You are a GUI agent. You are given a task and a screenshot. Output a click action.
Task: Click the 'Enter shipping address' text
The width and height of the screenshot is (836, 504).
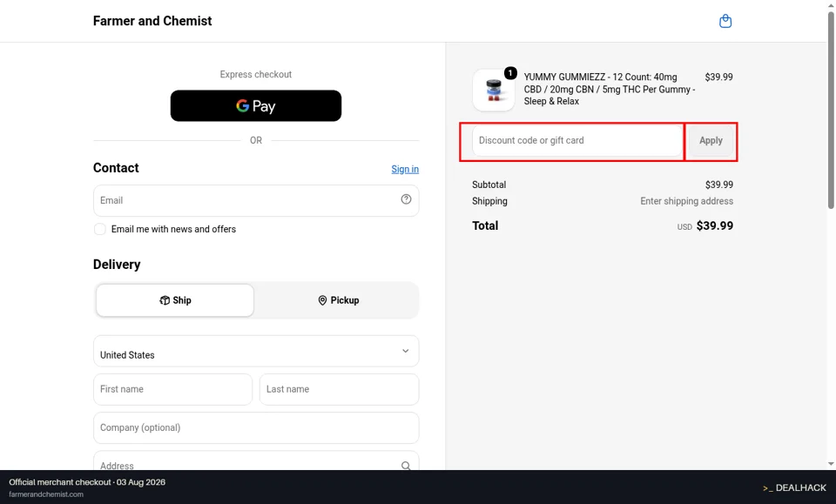click(687, 201)
